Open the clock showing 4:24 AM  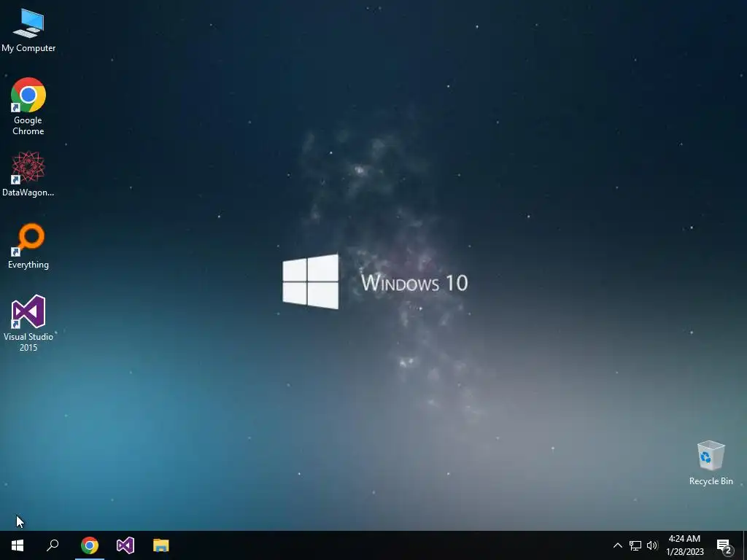(x=684, y=545)
